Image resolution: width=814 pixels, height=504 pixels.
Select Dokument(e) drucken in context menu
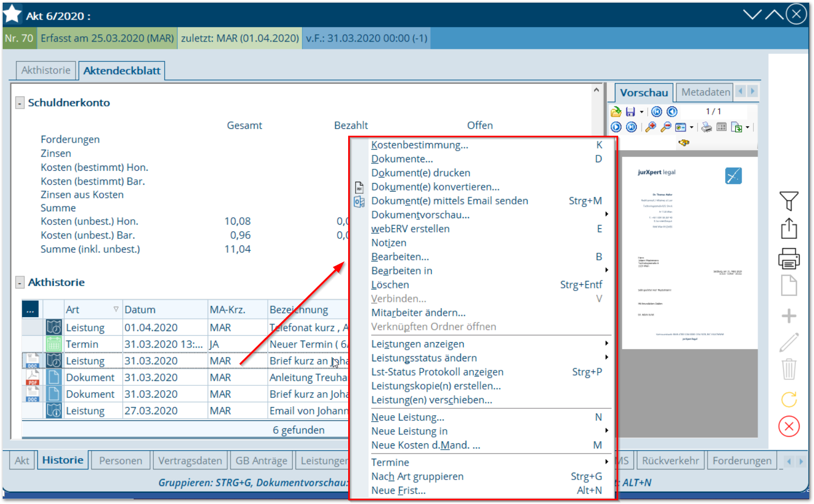[x=421, y=172]
